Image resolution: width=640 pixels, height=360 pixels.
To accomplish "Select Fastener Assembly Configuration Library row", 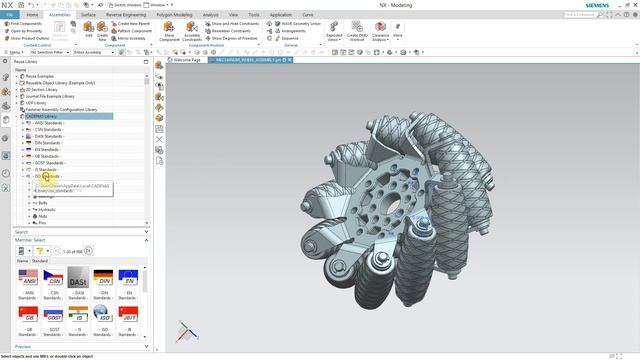I will 61,110.
